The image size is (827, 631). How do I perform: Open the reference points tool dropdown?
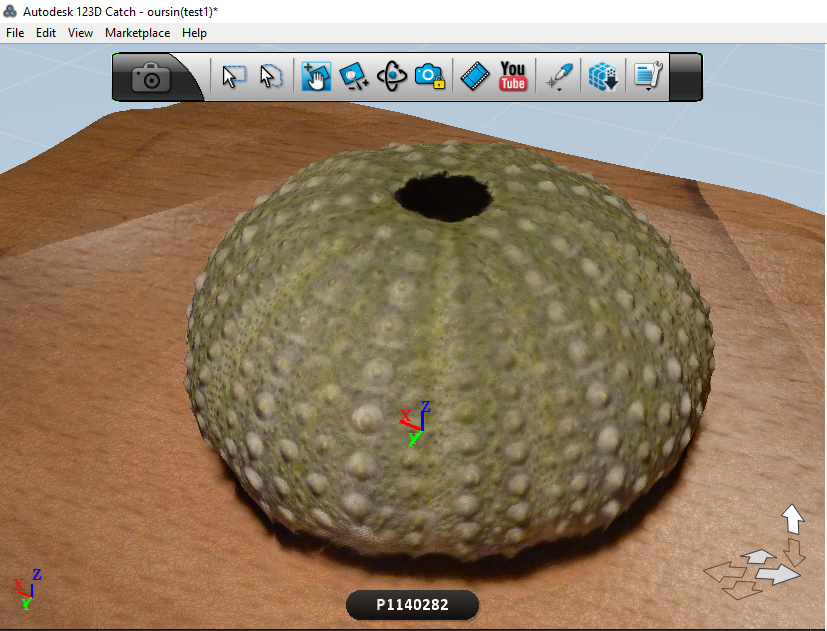pos(560,78)
